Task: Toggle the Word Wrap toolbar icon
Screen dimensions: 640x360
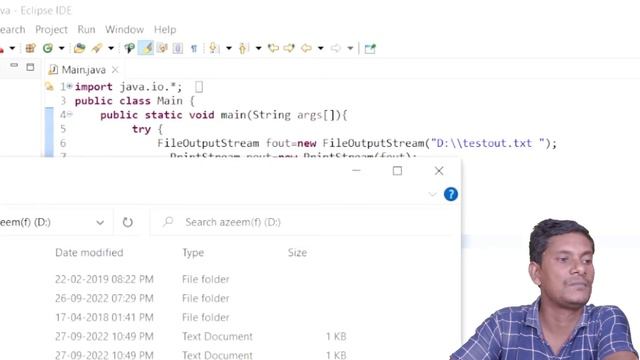Action: [162, 48]
